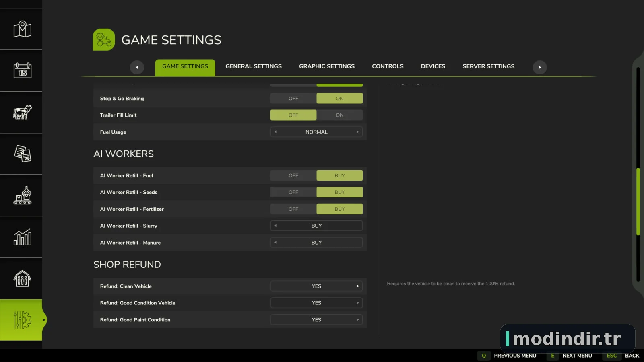Viewport: 644px width, 362px height.
Task: Open the statistics chart icon
Action: coord(22,237)
